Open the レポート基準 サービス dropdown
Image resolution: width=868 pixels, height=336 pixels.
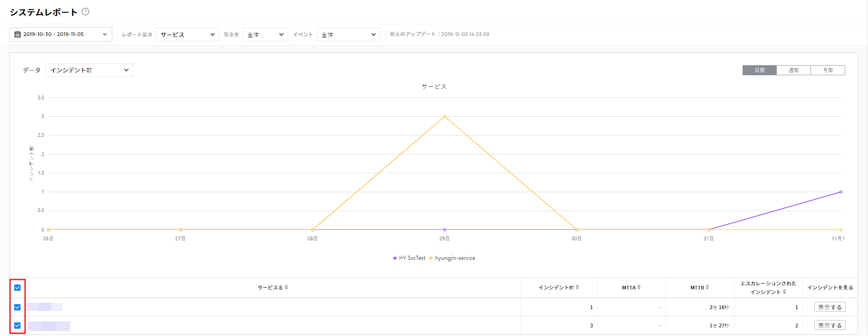pos(187,35)
